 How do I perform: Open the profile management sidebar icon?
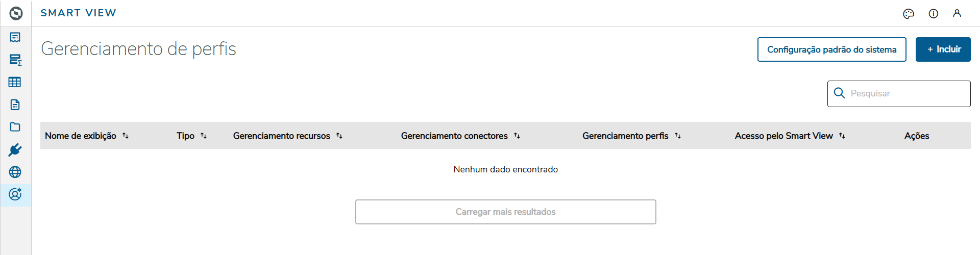15,194
